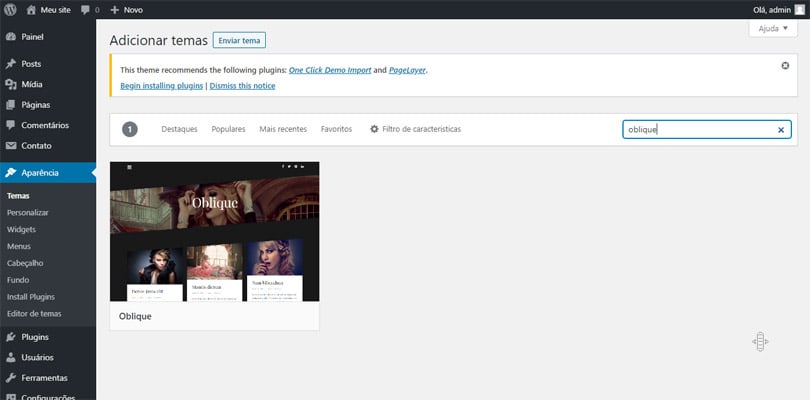Open Personalizar submenu item
810x400 pixels.
coord(28,212)
